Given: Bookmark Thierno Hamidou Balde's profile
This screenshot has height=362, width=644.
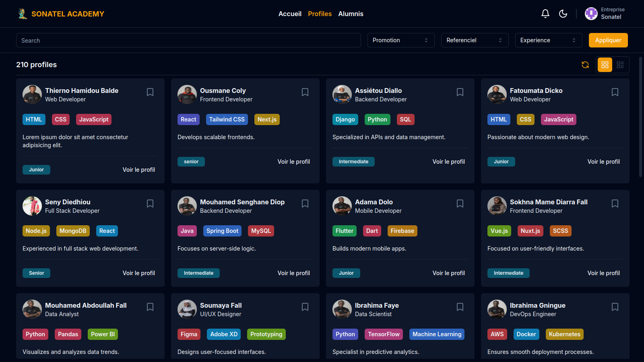Looking at the screenshot, I should pos(150,92).
